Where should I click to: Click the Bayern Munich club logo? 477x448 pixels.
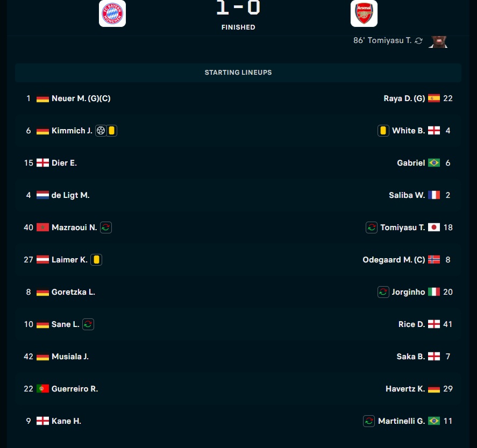112,13
